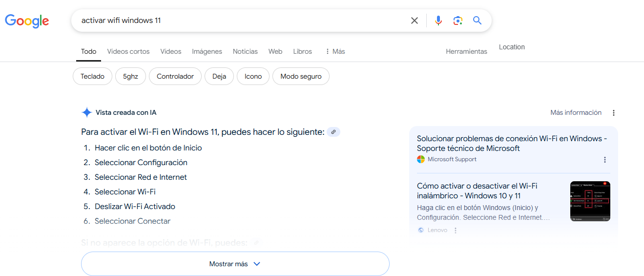Select the Icono filter chip
644x276 pixels.
pos(253,76)
